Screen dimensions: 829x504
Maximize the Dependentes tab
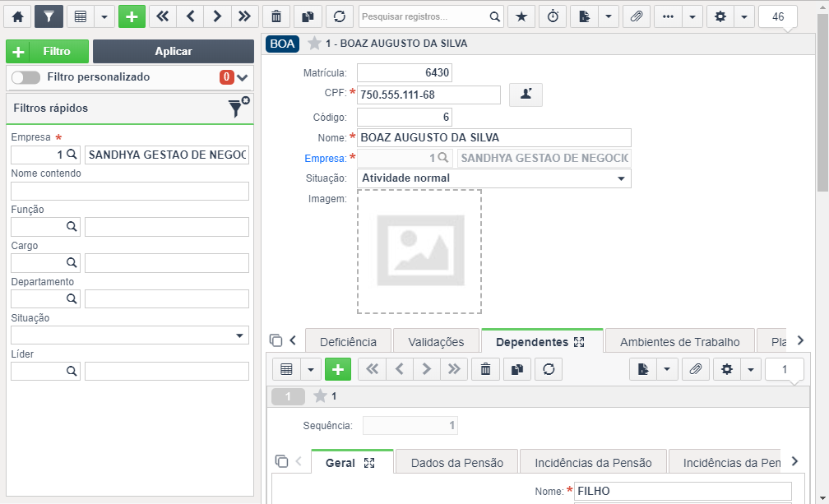point(580,342)
